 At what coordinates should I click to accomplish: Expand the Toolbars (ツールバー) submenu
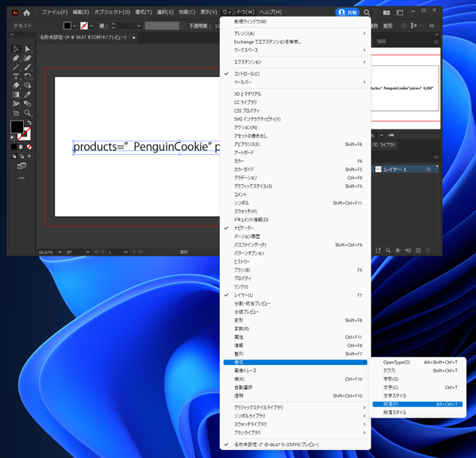coord(295,83)
